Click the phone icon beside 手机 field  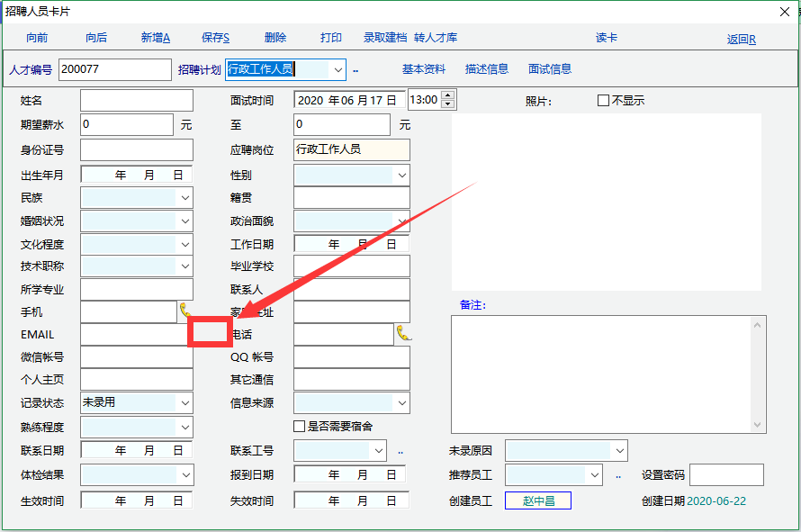(185, 311)
